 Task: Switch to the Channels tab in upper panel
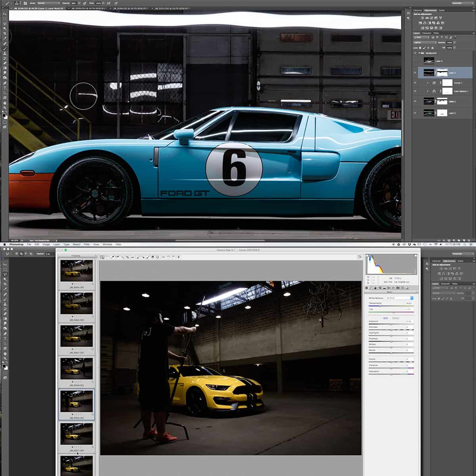(x=427, y=33)
